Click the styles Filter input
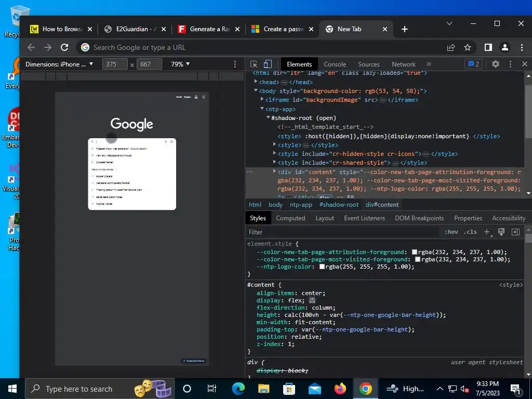This screenshot has height=399, width=532. [343, 232]
